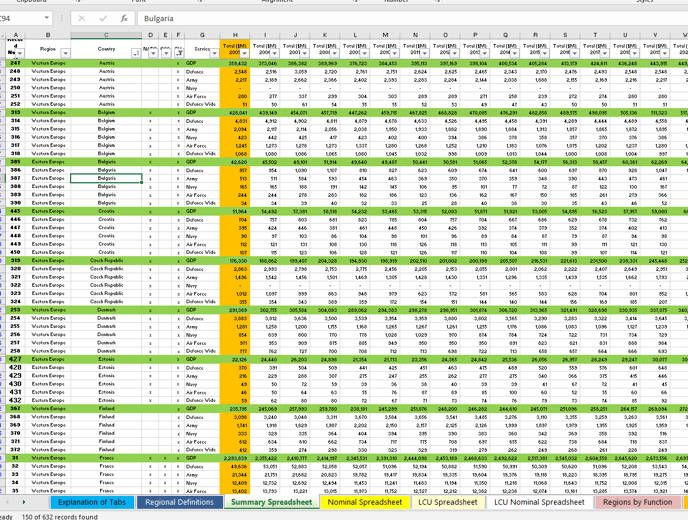Open the column J Total ($M) filter dropdown
Image resolution: width=688 pixels, height=520 pixels.
(x=305, y=54)
